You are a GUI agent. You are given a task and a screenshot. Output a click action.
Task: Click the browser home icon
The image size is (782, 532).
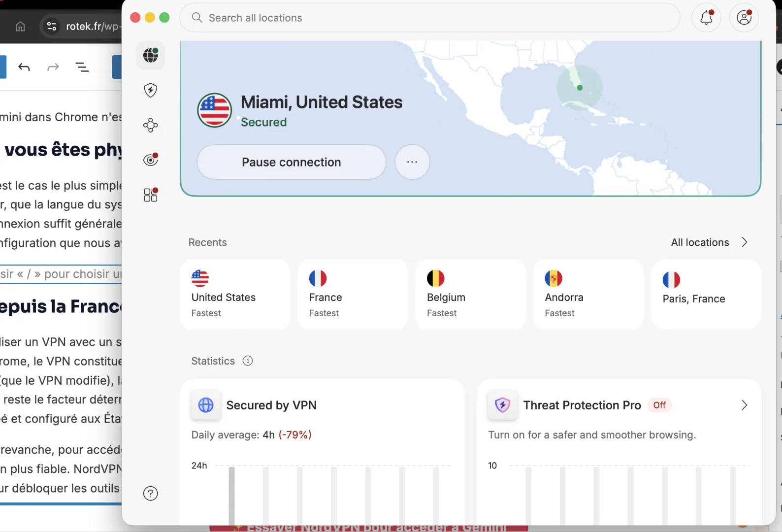point(20,26)
